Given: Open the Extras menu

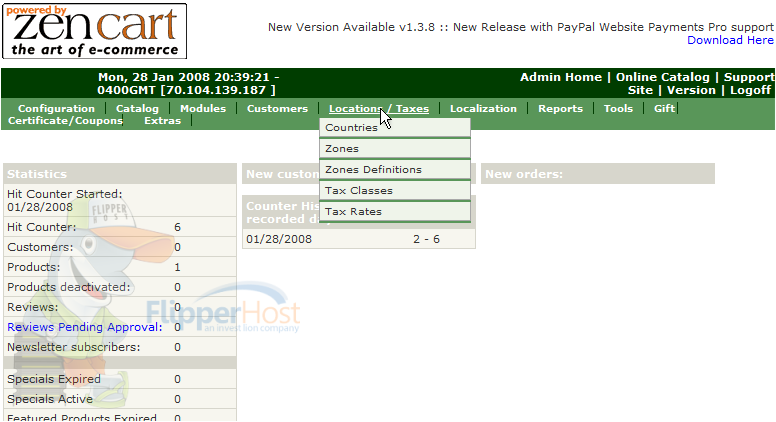Looking at the screenshot, I should pyautogui.click(x=162, y=121).
